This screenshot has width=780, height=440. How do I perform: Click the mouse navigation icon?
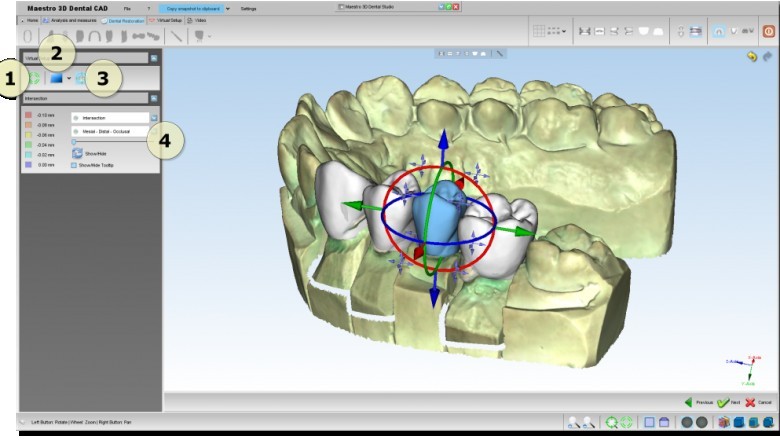(681, 31)
